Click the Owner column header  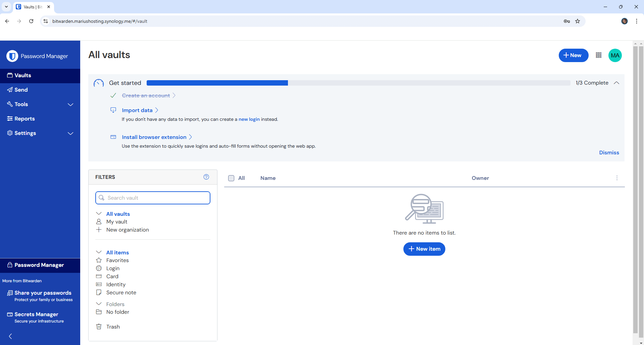(x=480, y=178)
